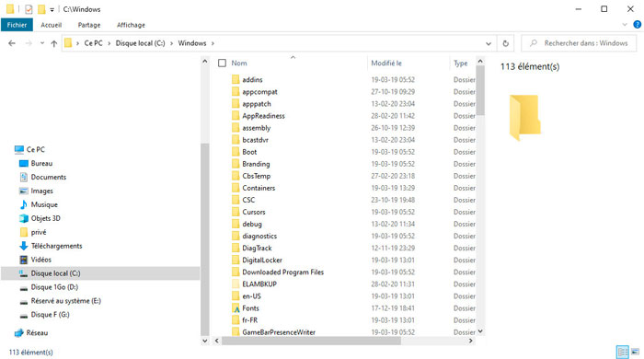This screenshot has width=644, height=359.
Task: Open Documents in the navigation pane
Action: coord(49,177)
